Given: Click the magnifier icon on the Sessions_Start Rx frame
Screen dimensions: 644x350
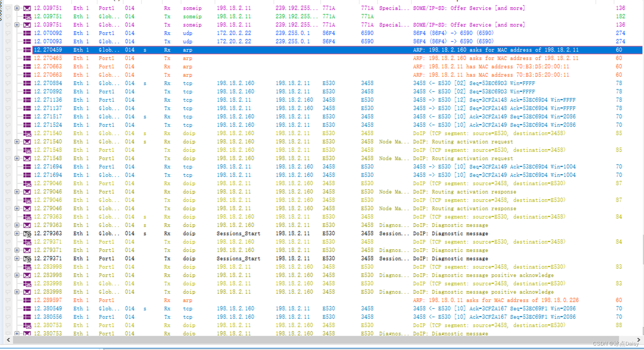Looking at the screenshot, I should [28, 233].
